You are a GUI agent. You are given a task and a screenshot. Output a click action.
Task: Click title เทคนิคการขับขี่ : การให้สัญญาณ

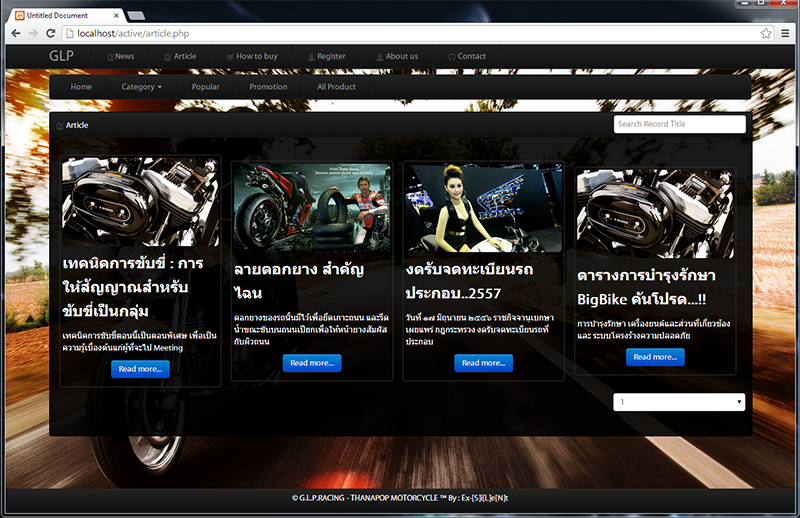(x=133, y=287)
